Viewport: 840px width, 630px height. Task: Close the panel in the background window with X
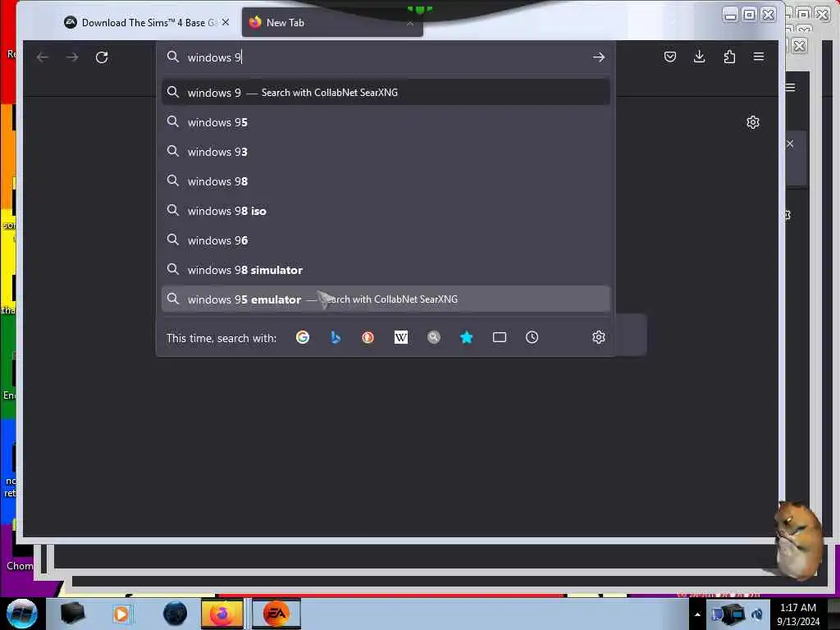click(x=790, y=144)
